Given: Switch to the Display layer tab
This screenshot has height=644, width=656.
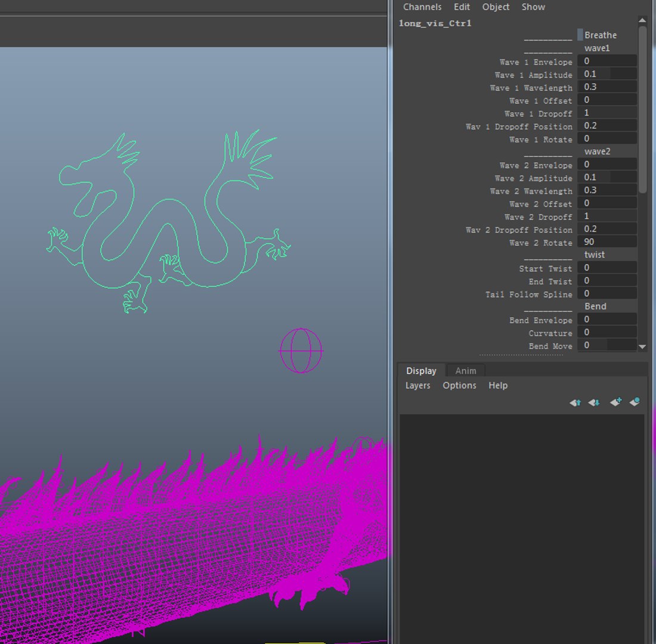Looking at the screenshot, I should (421, 371).
